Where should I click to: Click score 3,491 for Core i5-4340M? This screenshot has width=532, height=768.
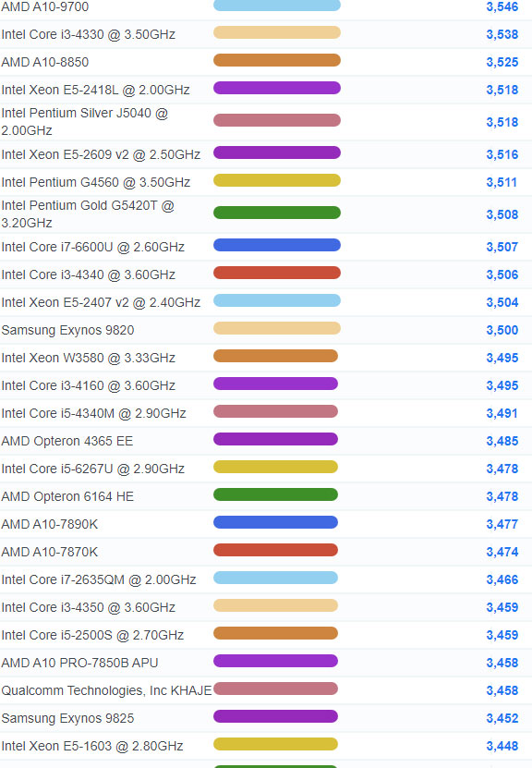click(x=502, y=413)
